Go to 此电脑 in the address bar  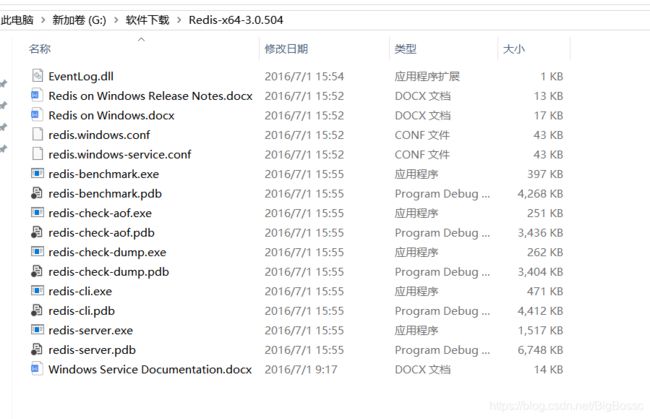pos(17,20)
